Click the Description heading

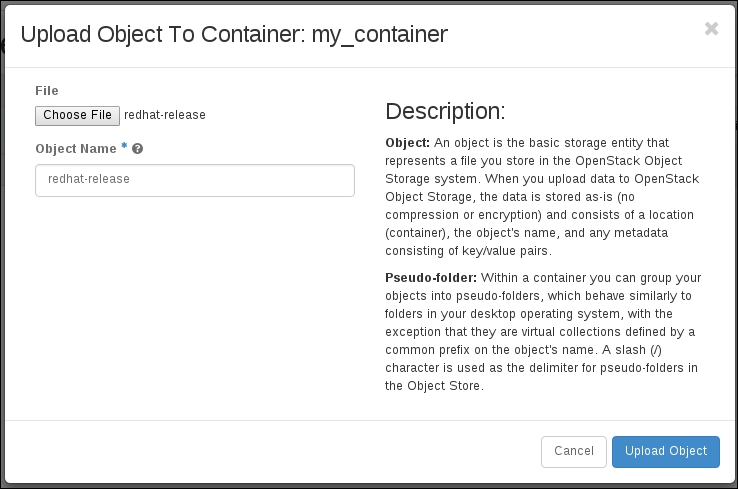click(445, 111)
